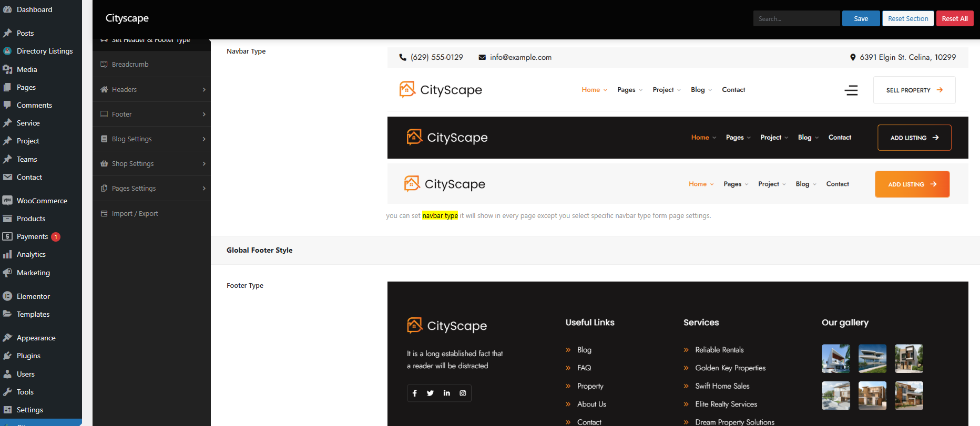980x426 pixels.
Task: Click the Payments icon
Action: pos(7,236)
